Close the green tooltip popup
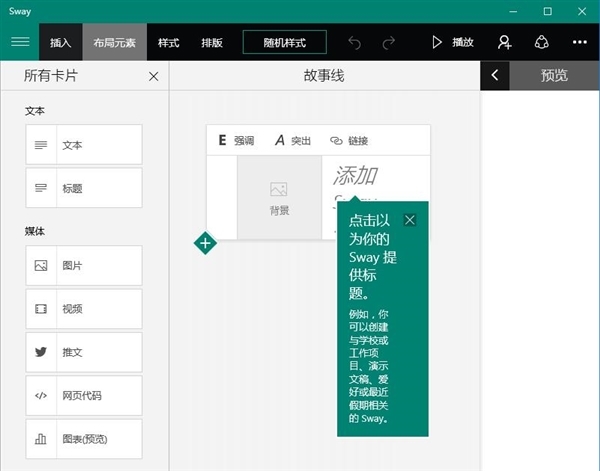The height and width of the screenshot is (471, 600). click(409, 220)
